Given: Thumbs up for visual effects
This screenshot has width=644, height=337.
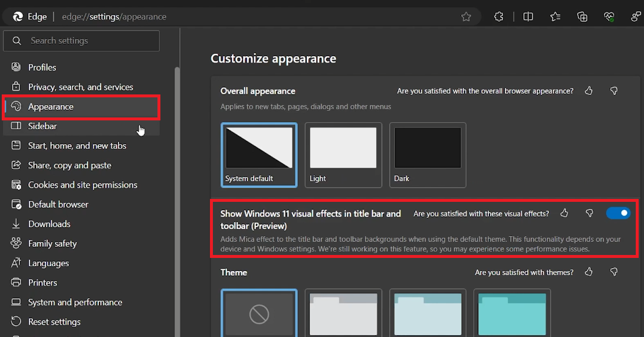Looking at the screenshot, I should click(564, 213).
